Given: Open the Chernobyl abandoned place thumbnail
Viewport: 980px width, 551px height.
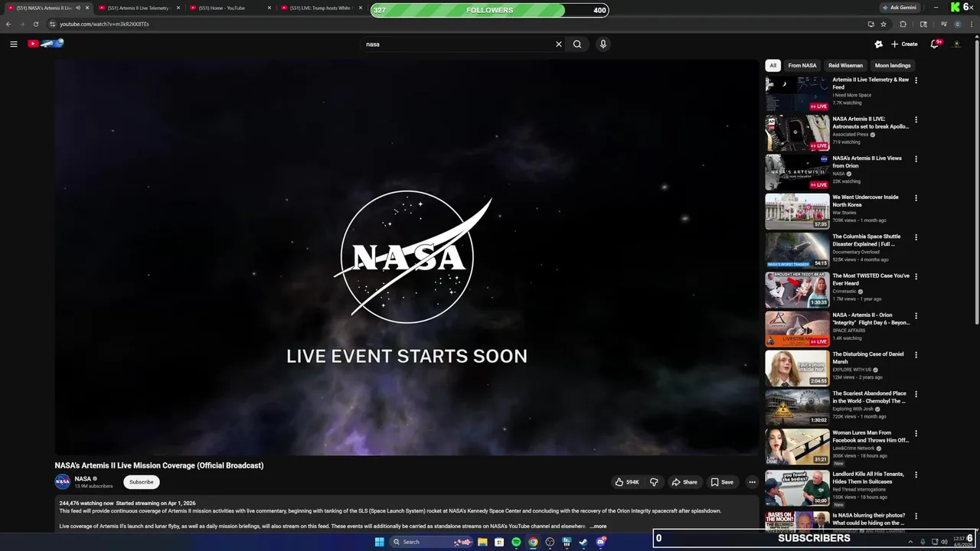Looking at the screenshot, I should tap(797, 407).
